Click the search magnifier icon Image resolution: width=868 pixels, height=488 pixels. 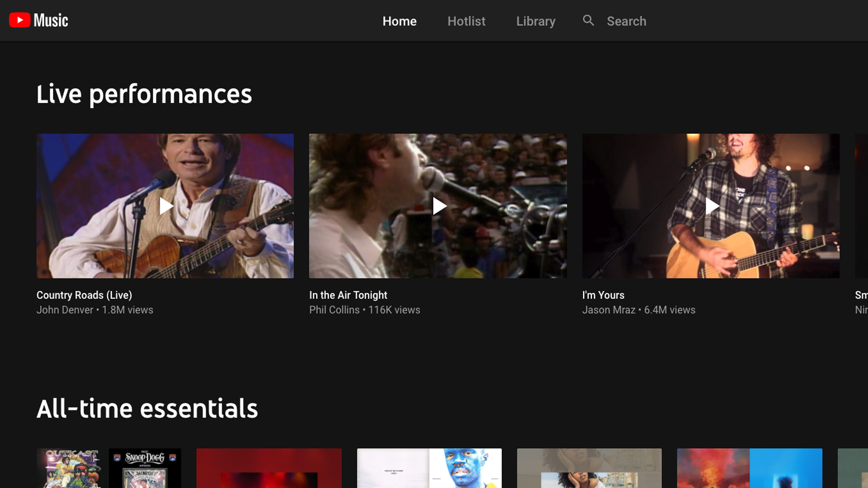point(588,20)
